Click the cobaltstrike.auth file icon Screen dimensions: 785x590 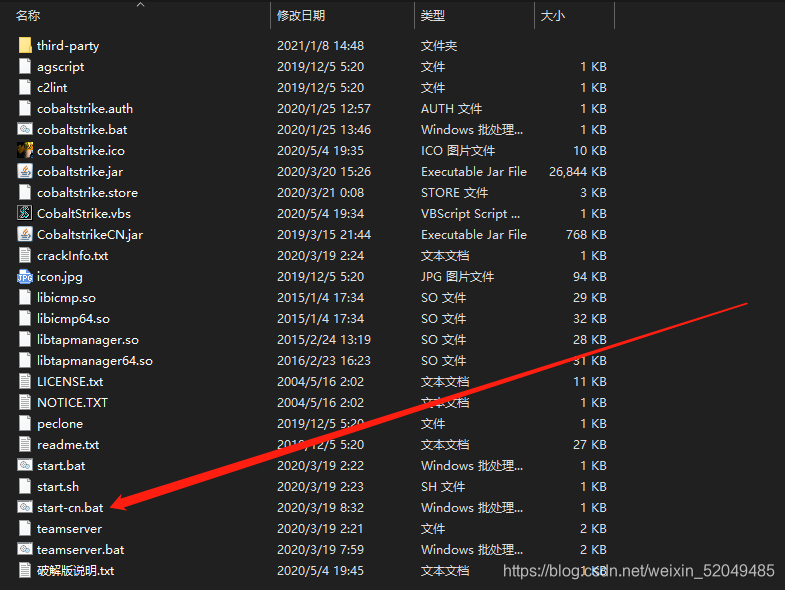click(x=25, y=109)
